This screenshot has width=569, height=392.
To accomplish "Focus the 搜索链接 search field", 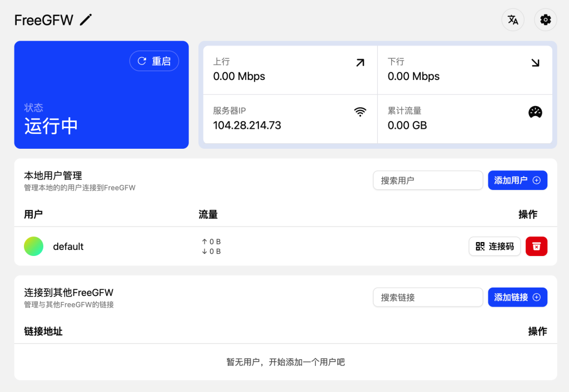I will 427,298.
